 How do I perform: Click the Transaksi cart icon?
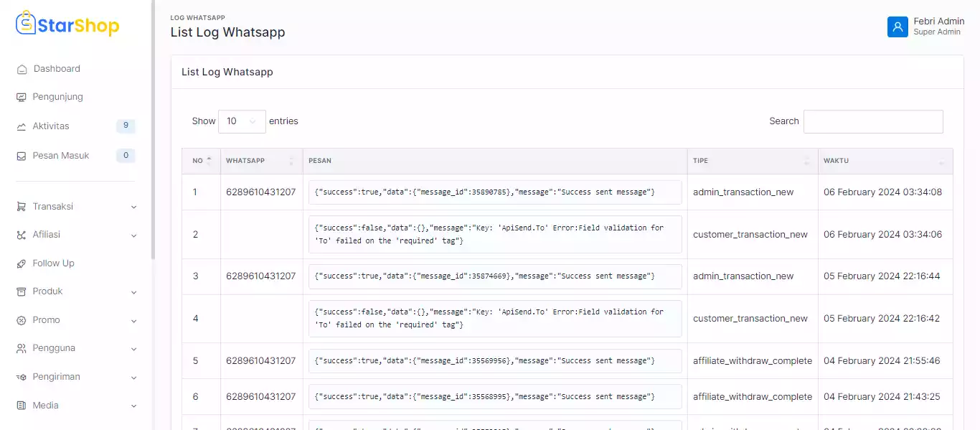[x=22, y=207]
